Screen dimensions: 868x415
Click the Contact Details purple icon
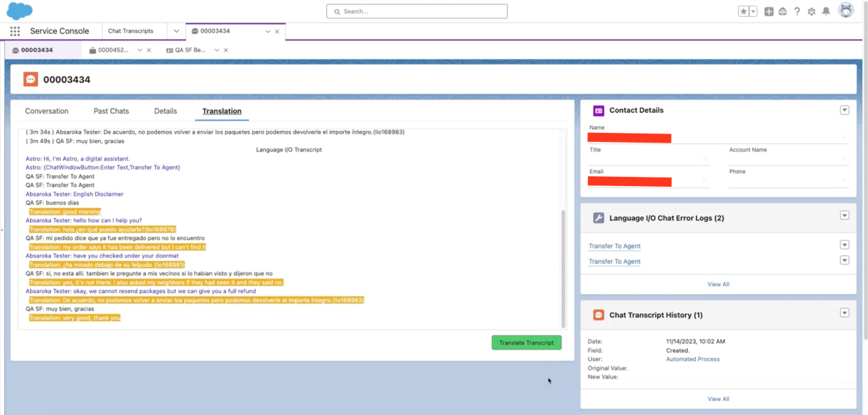pyautogui.click(x=598, y=110)
